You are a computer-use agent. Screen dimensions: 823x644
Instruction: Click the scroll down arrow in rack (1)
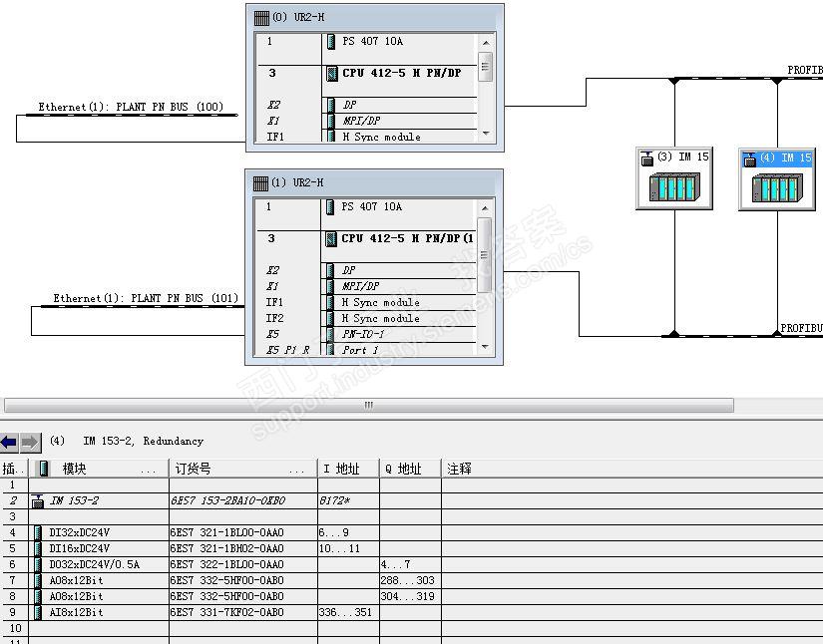485,347
